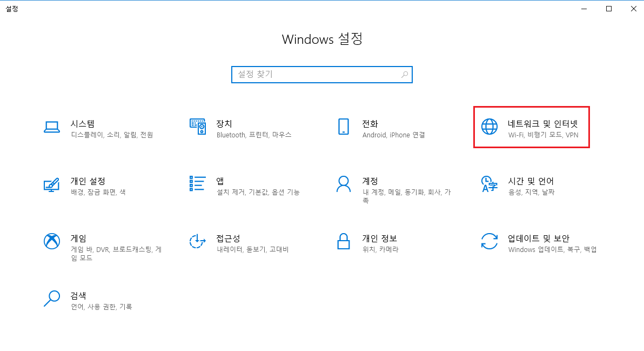Click the 앱 list icon
Screen dimensions: 644x351
click(198, 184)
